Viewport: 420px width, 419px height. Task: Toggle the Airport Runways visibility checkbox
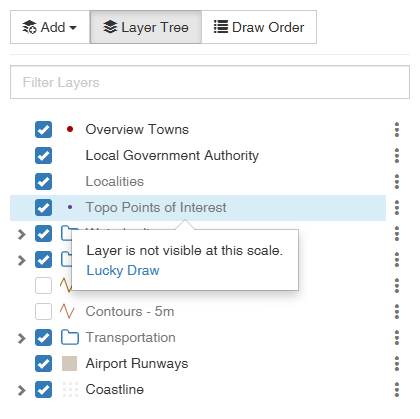coord(43,364)
